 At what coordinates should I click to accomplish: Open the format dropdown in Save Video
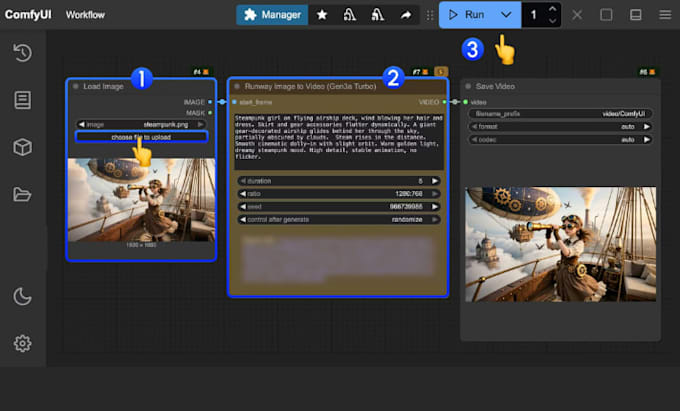click(x=560, y=127)
